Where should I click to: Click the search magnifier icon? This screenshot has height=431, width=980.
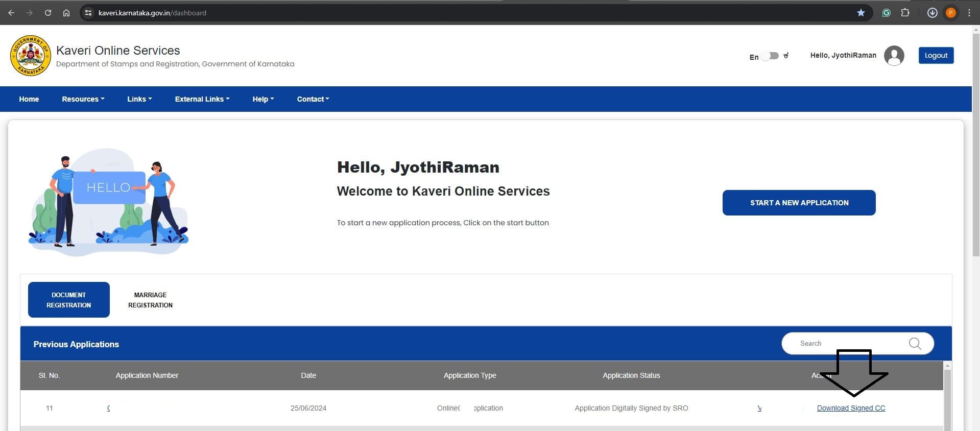tap(915, 344)
